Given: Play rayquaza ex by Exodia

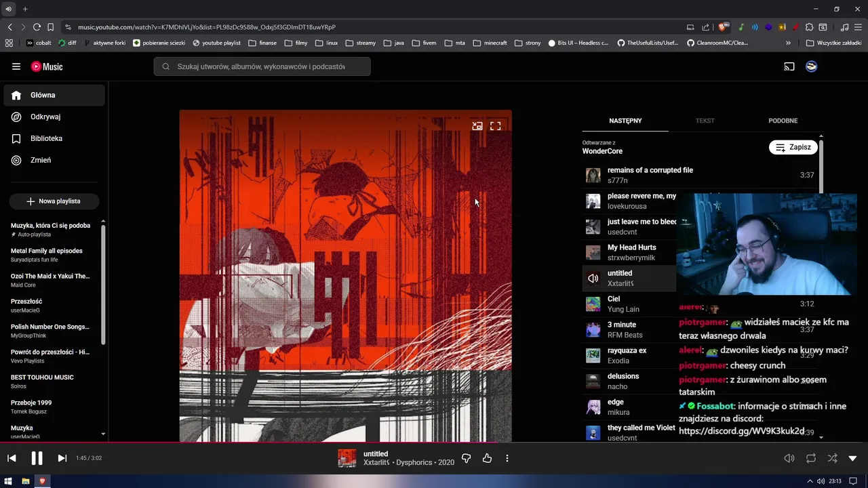Looking at the screenshot, I should [629, 356].
